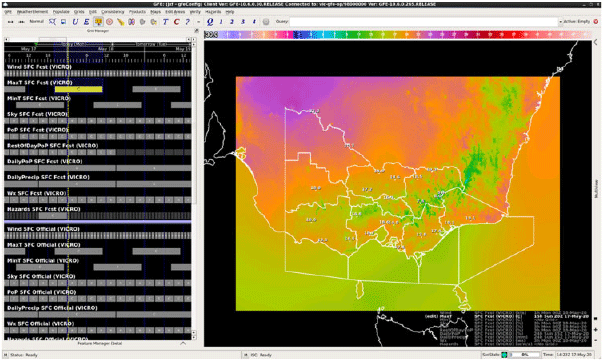
Task: Select quick set button 3
Action: click(x=243, y=22)
